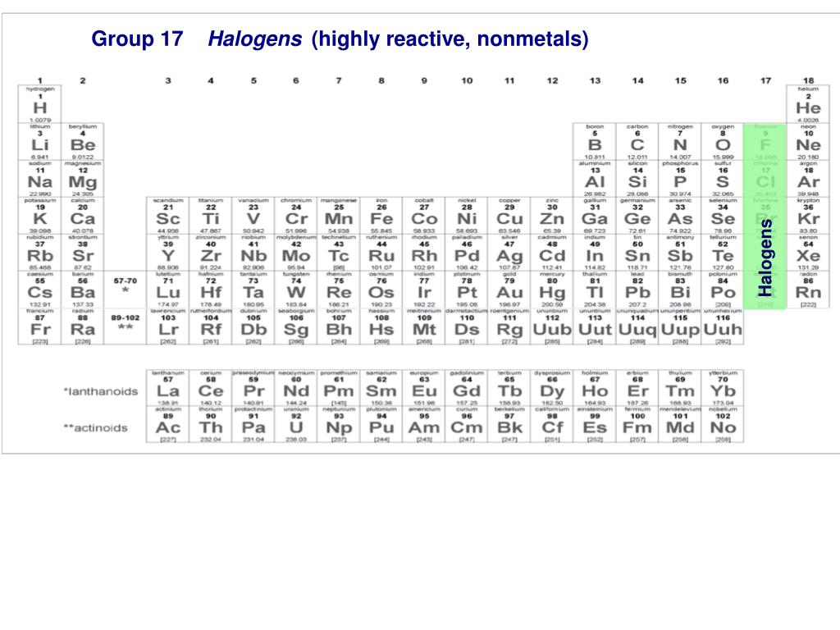This screenshot has height=630, width=840.
Task: Click the krypton cell "Kr"
Action: tap(808, 216)
